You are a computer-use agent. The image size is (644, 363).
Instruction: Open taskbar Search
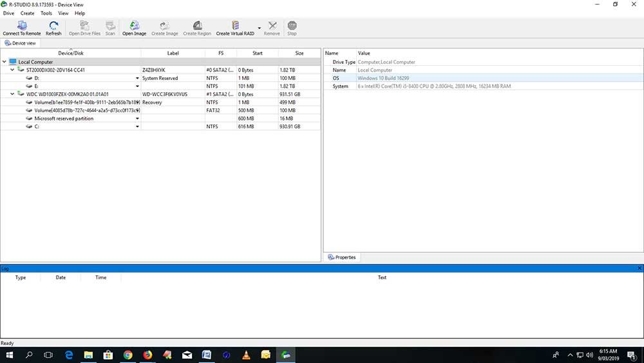(29, 355)
